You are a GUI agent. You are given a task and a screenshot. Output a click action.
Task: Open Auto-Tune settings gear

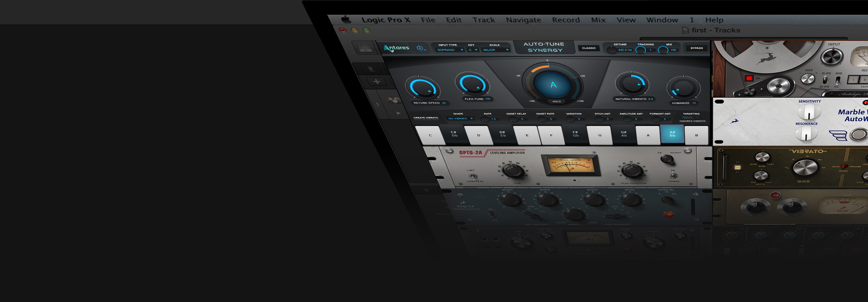click(x=420, y=48)
